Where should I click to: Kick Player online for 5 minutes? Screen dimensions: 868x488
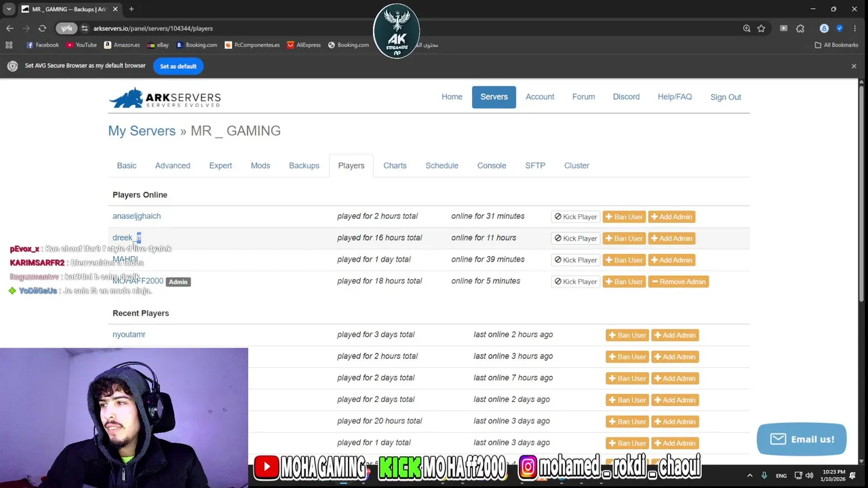pyautogui.click(x=576, y=282)
